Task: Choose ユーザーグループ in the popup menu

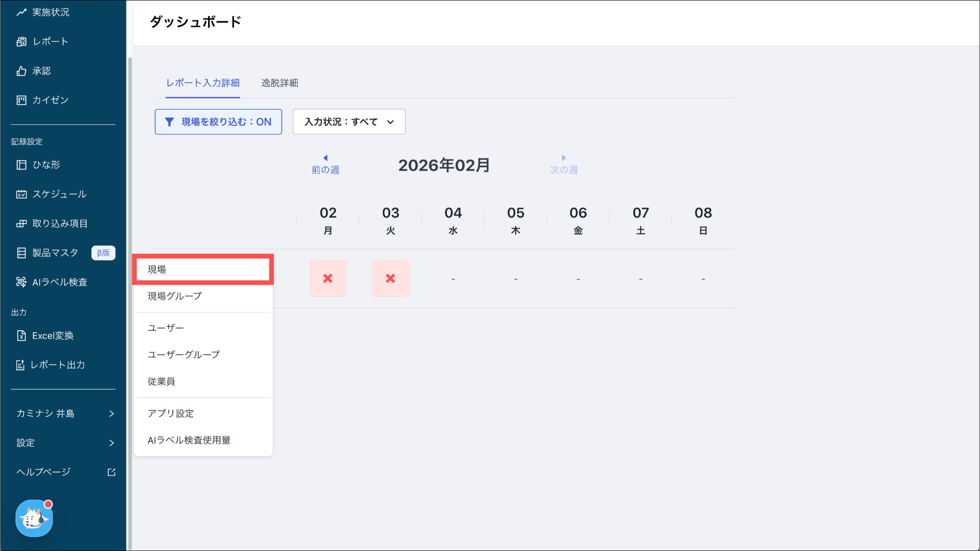Action: click(184, 355)
